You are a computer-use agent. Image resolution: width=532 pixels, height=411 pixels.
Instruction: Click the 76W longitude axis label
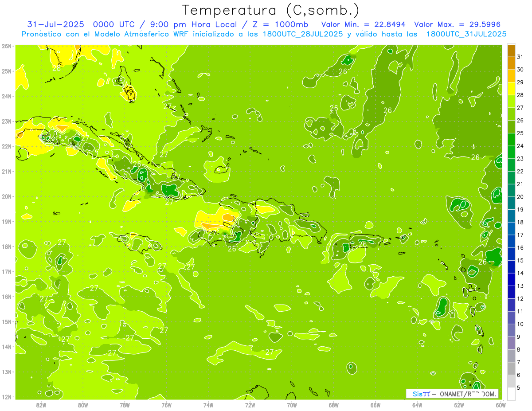(167, 405)
